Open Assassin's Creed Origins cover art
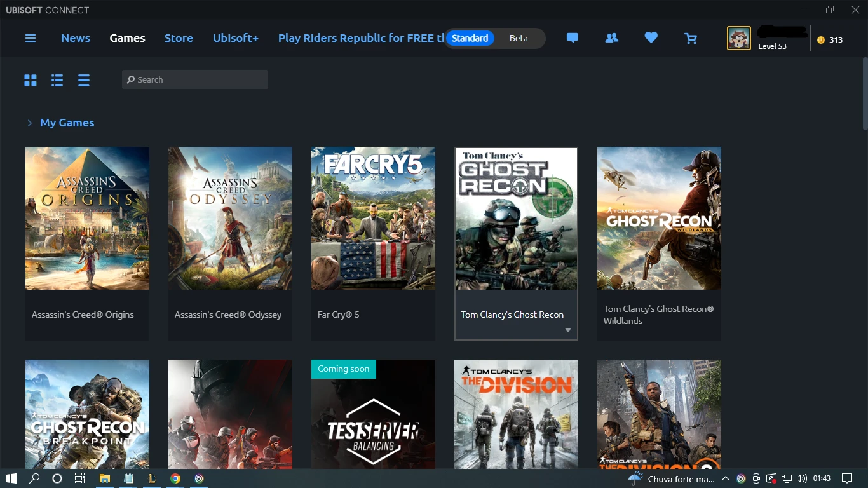The height and width of the screenshot is (488, 868). click(x=87, y=219)
